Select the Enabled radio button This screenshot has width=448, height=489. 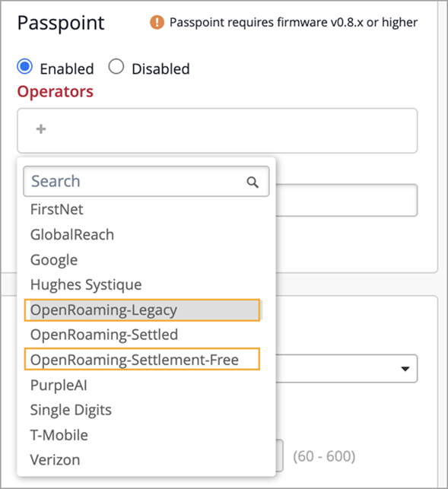(x=24, y=66)
